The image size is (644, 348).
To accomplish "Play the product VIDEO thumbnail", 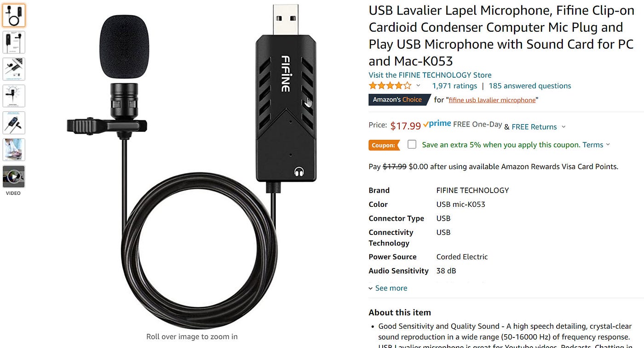I will tap(14, 177).
